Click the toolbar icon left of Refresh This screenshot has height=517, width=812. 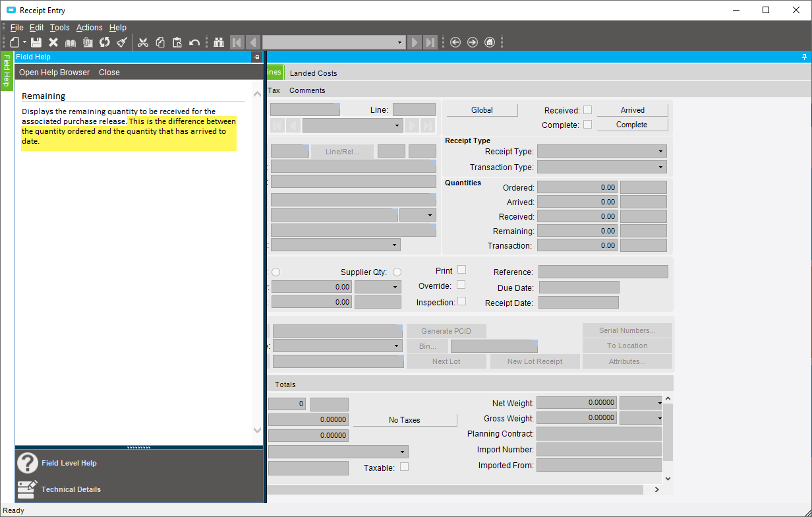point(88,42)
